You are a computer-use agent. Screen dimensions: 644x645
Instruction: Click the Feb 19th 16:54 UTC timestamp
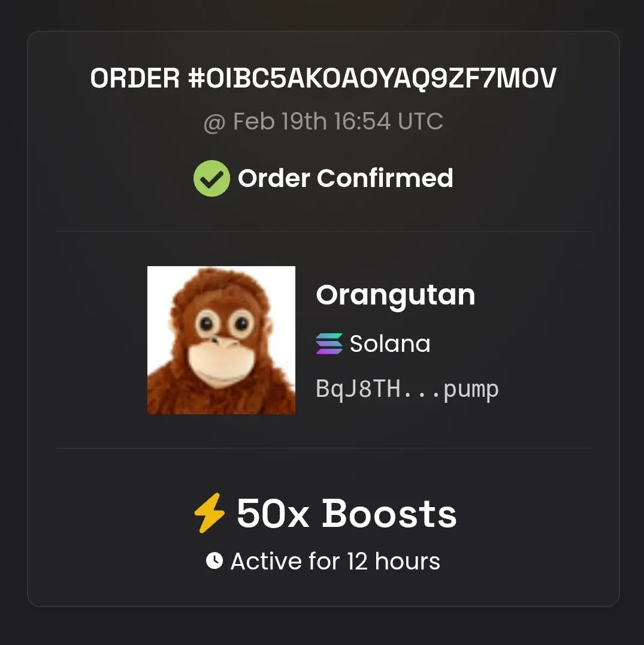pos(338,121)
